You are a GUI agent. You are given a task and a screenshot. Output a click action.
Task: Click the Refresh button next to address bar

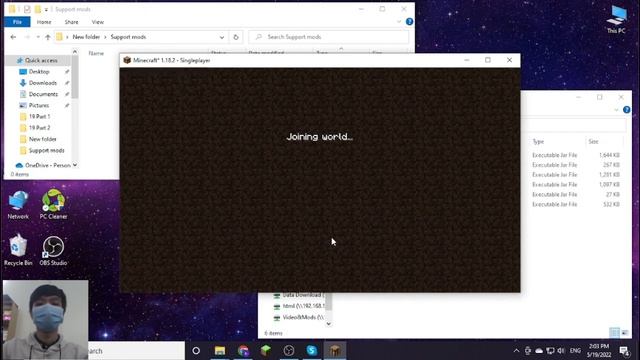236,37
